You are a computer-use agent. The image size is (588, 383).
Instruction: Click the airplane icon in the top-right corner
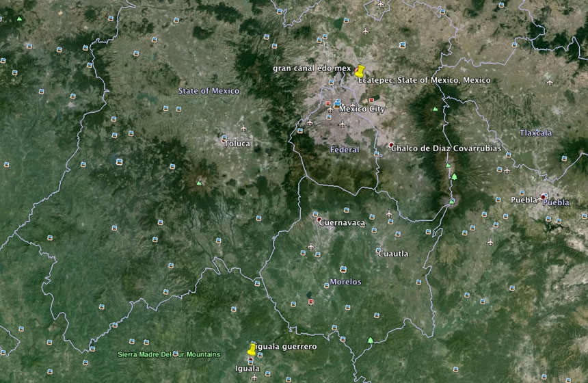pyautogui.click(x=550, y=83)
